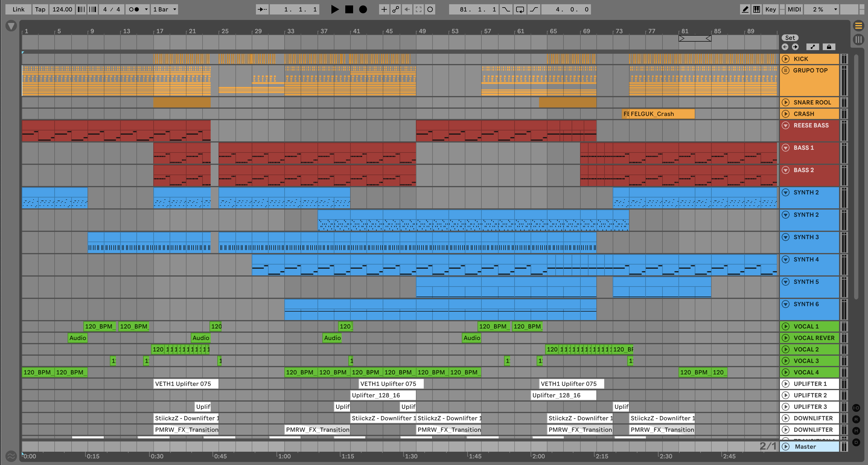This screenshot has width=868, height=465.
Task: Toggle the arrangement Loop switch
Action: click(520, 9)
